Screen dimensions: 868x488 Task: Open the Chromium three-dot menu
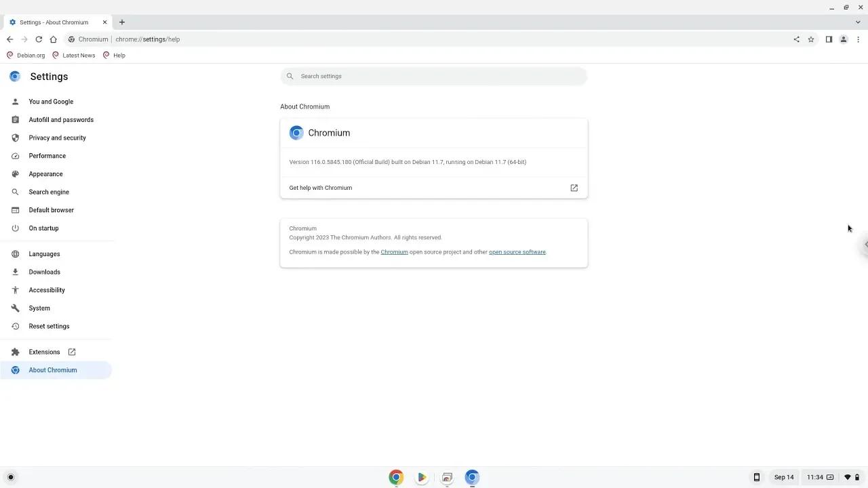[858, 39]
